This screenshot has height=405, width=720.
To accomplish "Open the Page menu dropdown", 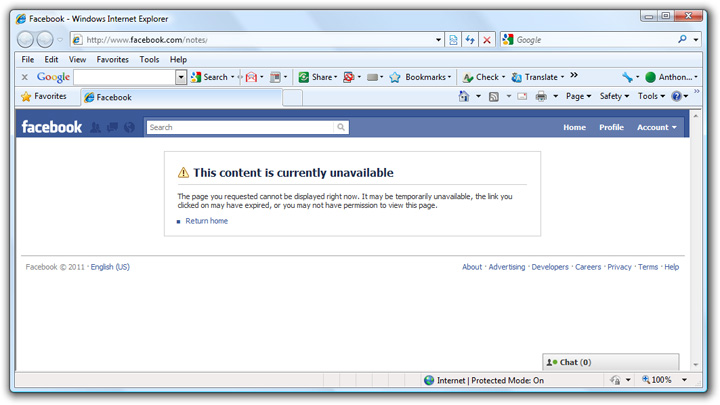I will pyautogui.click(x=579, y=96).
